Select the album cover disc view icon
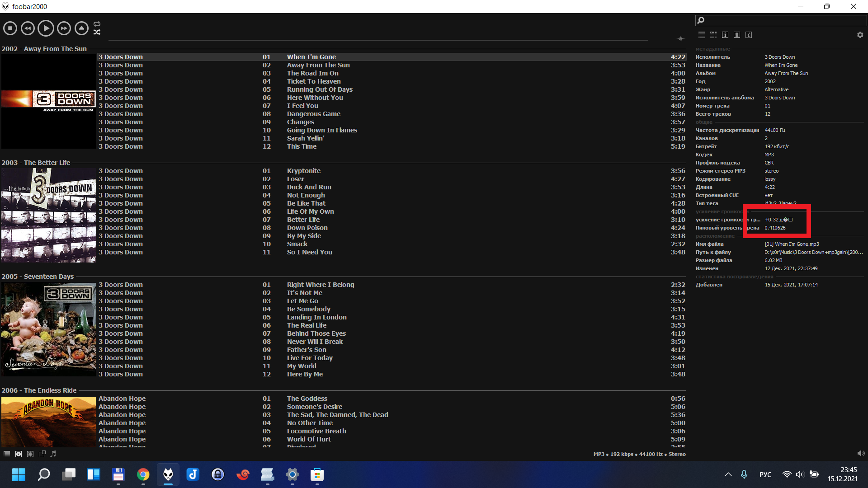868x488 pixels. pyautogui.click(x=19, y=454)
